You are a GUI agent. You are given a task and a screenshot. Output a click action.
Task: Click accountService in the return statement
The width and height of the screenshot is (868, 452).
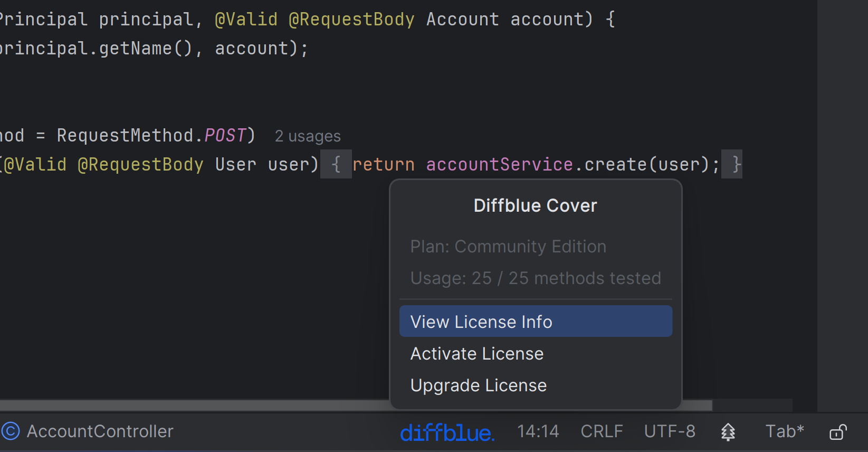(499, 164)
